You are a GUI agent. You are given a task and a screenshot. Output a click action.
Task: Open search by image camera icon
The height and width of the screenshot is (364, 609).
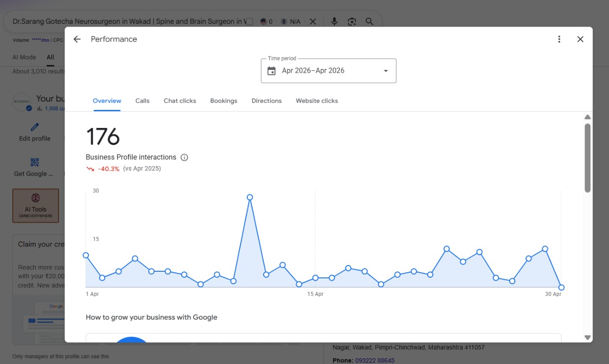point(352,21)
